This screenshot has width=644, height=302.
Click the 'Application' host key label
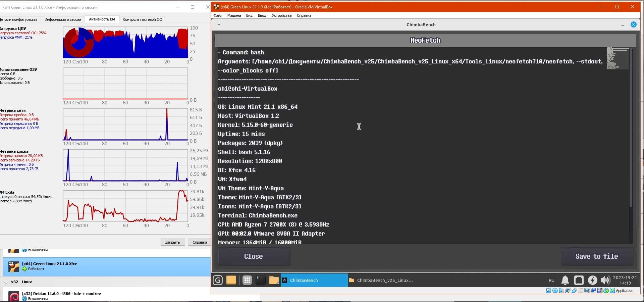pos(625,291)
